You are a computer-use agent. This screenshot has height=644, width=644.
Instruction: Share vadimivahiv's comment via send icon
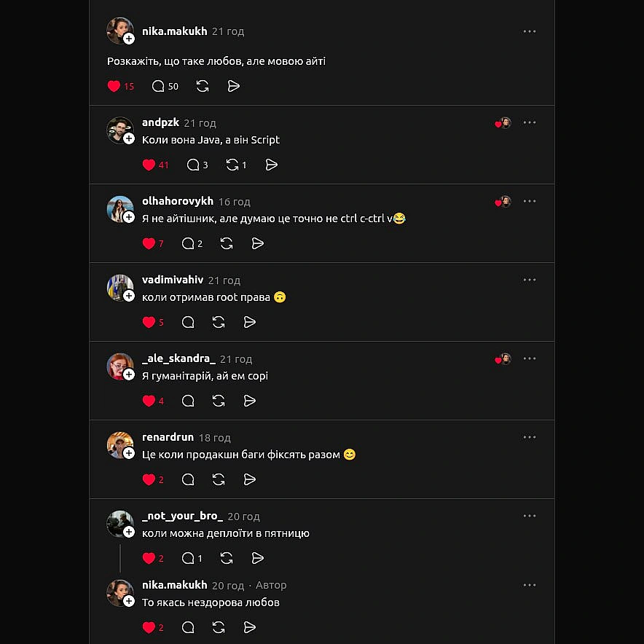[249, 322]
